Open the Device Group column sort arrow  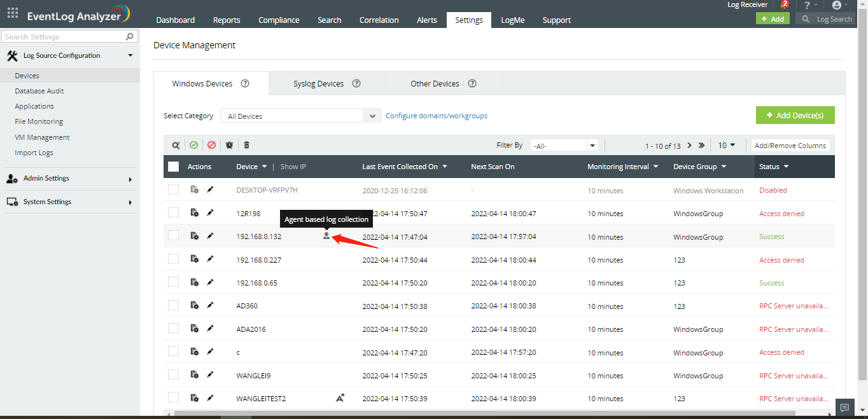[724, 167]
